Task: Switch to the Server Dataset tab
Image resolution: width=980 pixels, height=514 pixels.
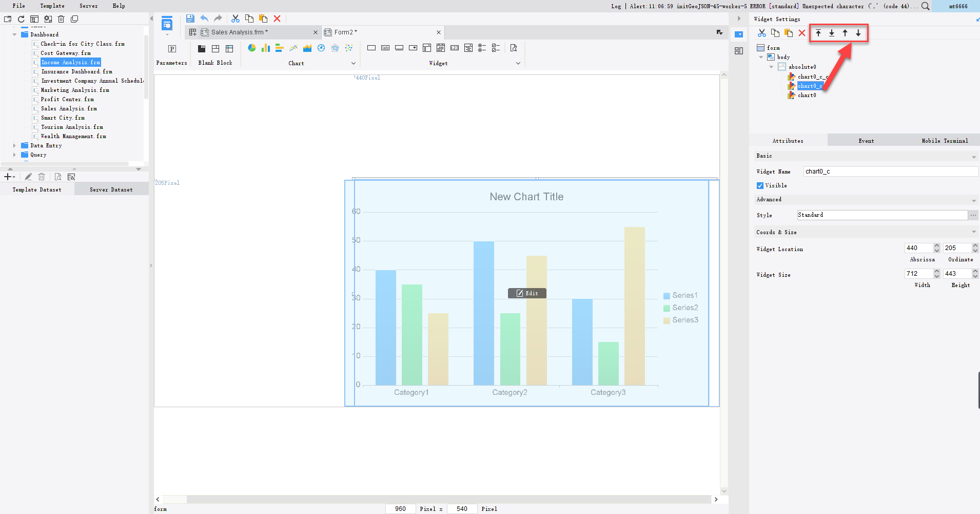Action: [x=111, y=189]
